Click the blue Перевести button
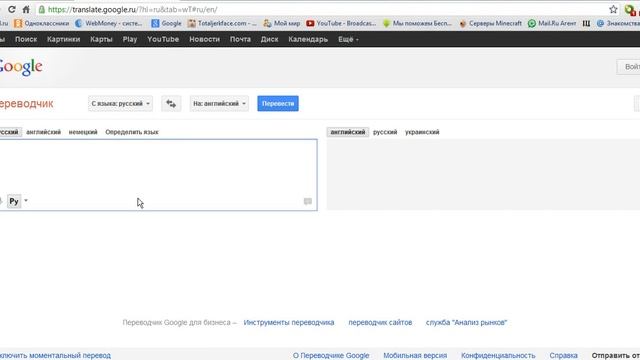The image size is (640, 360). [278, 104]
